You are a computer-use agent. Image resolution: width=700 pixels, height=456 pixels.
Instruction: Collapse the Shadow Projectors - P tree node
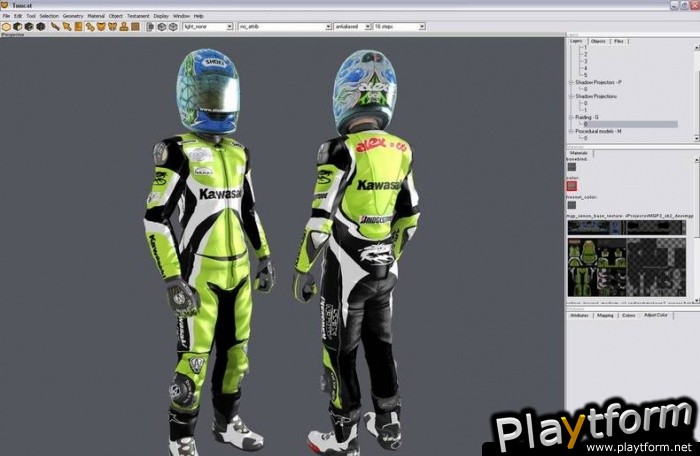571,83
